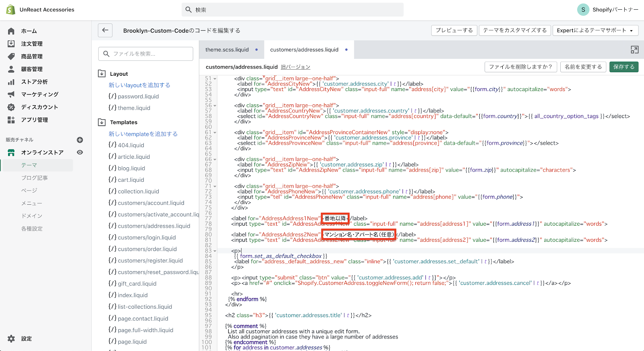This screenshot has height=351, width=644.
Task: Open settings (設定) gear icon
Action: pyautogui.click(x=11, y=339)
